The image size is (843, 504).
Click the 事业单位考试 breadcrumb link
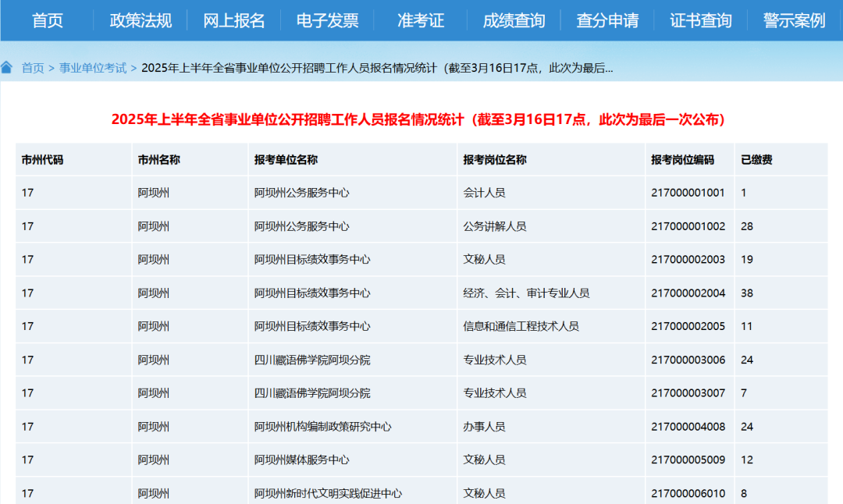click(x=93, y=68)
